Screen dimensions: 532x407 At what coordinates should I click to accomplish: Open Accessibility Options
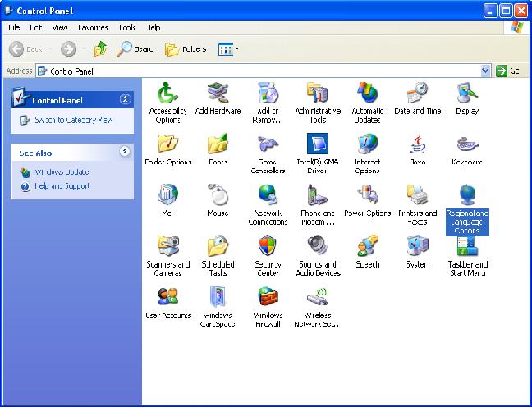tap(167, 103)
